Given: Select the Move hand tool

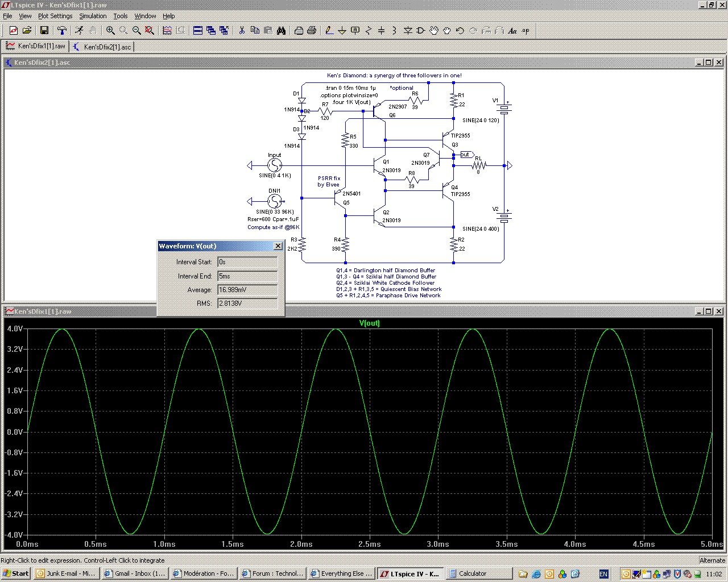Looking at the screenshot, I should (434, 31).
